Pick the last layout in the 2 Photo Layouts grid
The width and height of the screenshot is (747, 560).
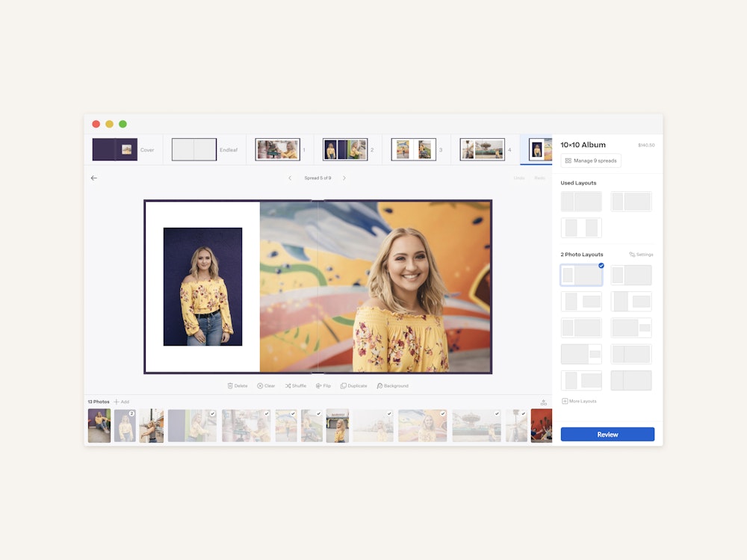(x=631, y=381)
